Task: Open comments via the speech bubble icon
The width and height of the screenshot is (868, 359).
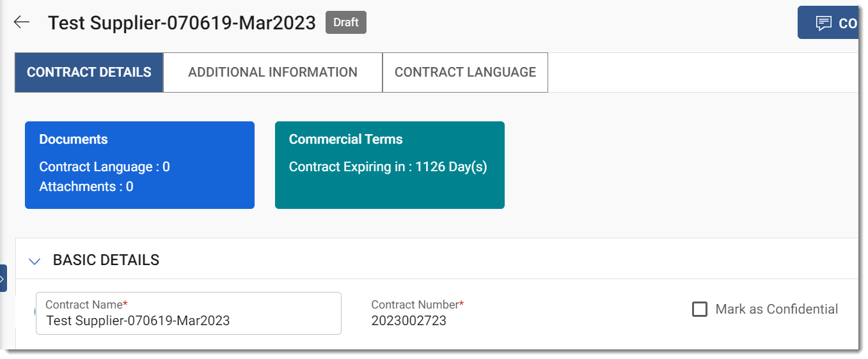Action: [x=823, y=24]
